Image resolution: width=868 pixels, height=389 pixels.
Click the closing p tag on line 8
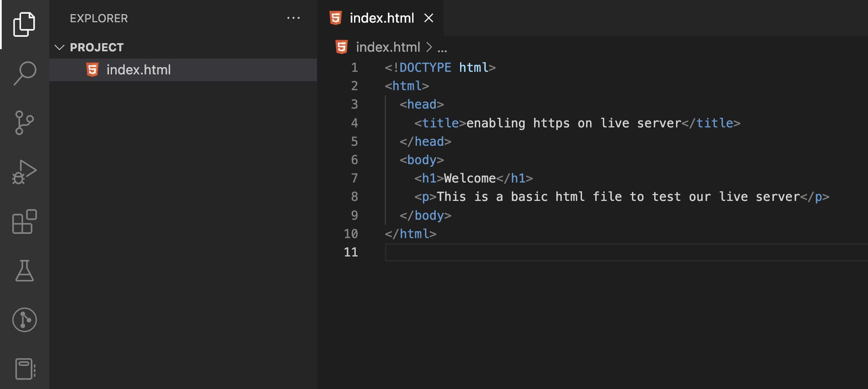815,197
